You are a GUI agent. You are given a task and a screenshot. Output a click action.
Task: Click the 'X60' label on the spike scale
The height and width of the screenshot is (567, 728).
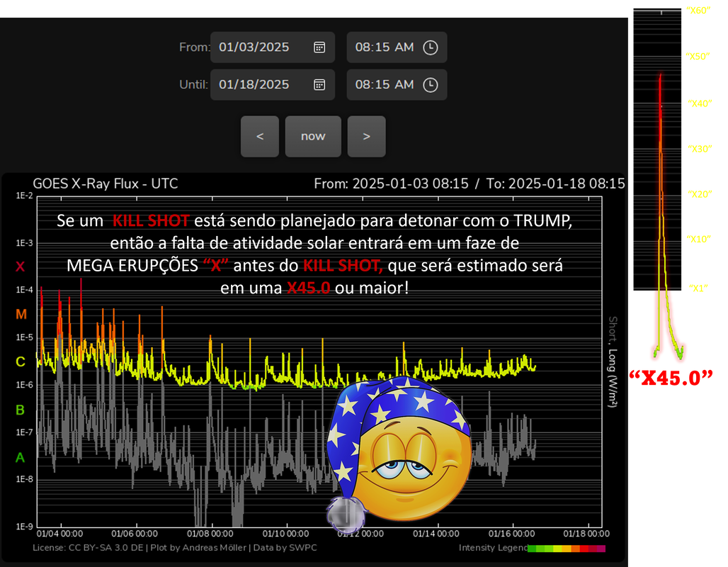pyautogui.click(x=698, y=11)
